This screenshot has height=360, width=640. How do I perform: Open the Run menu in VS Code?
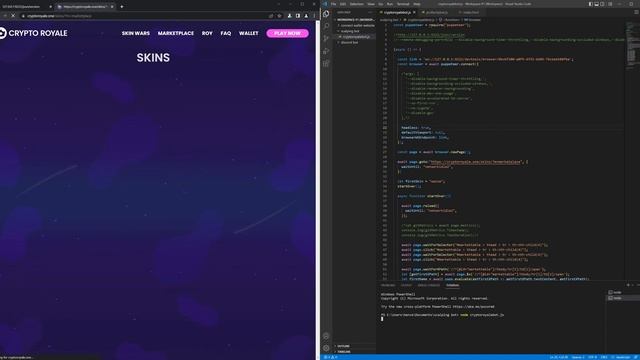point(389,4)
